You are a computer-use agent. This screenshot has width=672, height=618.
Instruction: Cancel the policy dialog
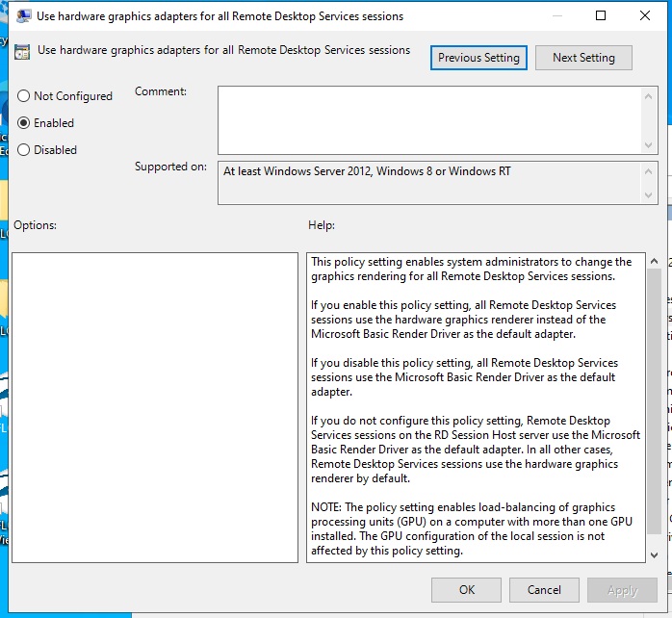coord(544,590)
